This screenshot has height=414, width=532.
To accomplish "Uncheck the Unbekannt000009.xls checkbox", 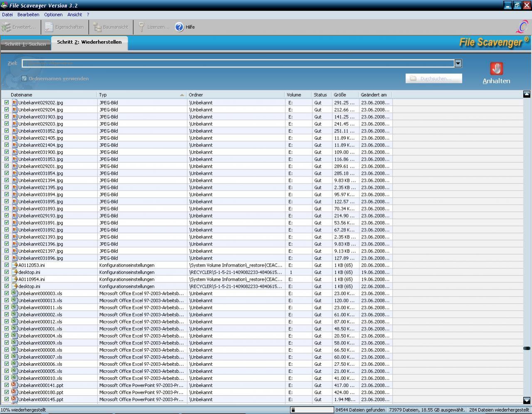I will [x=7, y=343].
